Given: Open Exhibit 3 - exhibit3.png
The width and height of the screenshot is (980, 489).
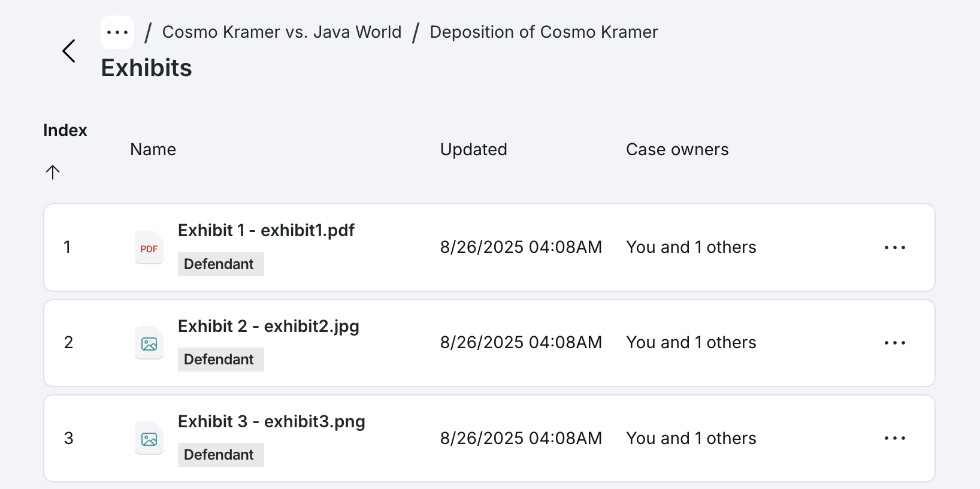Looking at the screenshot, I should coord(271,421).
